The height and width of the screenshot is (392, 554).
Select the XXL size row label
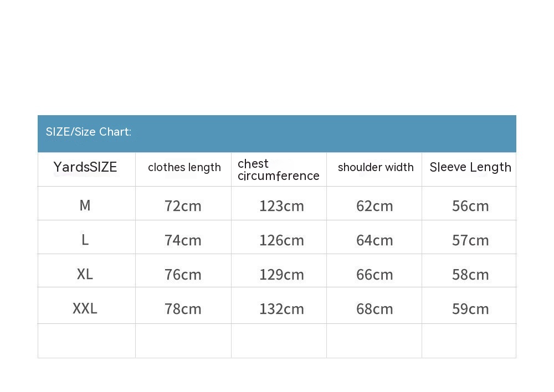[x=85, y=308]
